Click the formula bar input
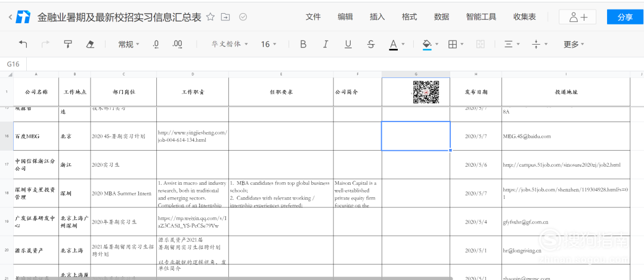The image size is (644, 280). pos(335,64)
